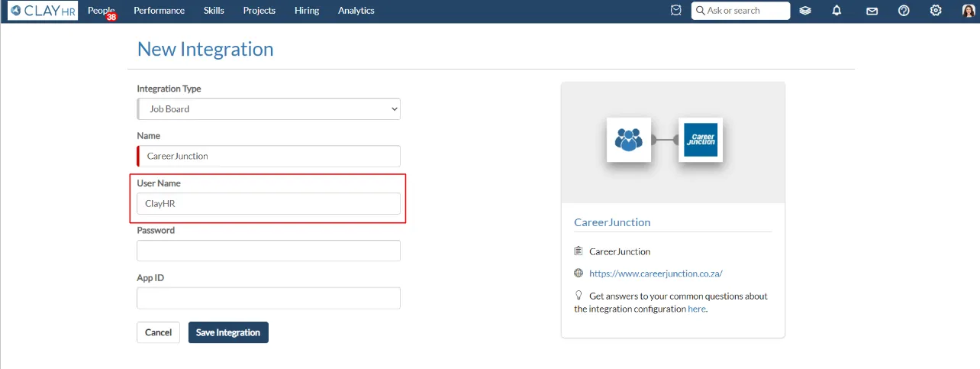This screenshot has height=369, width=980.
Task: Open the People menu
Action: [101, 11]
